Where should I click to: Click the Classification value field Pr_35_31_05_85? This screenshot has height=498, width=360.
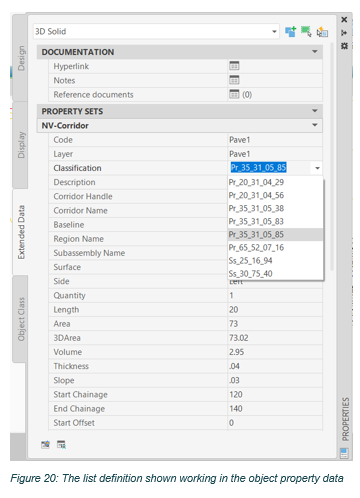(x=258, y=167)
